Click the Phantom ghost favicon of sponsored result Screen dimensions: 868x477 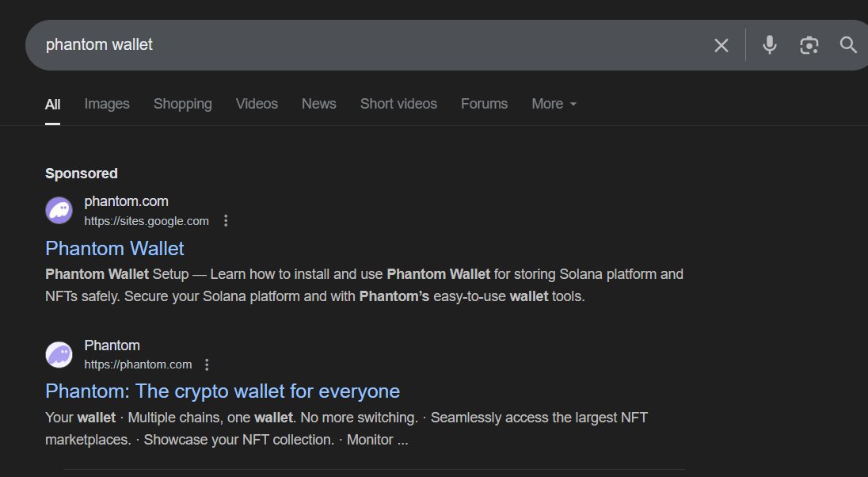pyautogui.click(x=59, y=211)
